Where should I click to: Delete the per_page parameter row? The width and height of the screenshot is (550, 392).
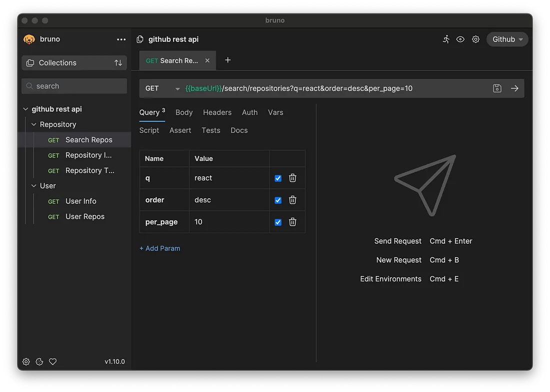292,222
